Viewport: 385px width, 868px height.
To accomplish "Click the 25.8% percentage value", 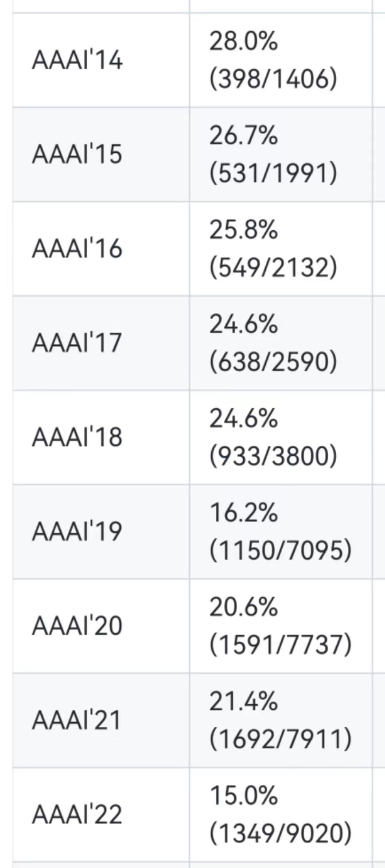I will pos(243,230).
